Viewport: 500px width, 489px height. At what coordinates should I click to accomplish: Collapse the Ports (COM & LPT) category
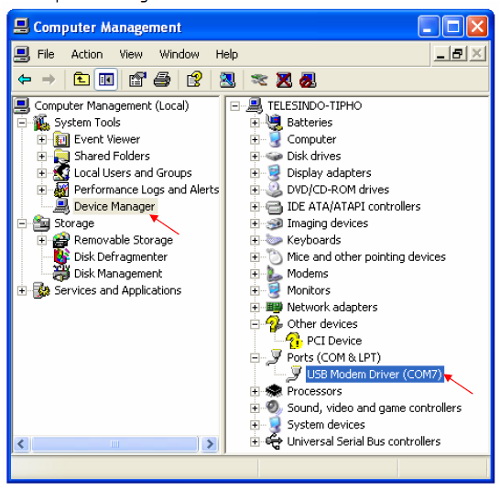coord(255,358)
